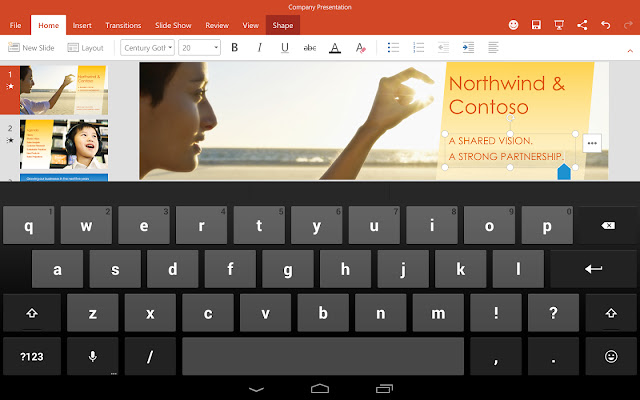Open the font size 20 dropdown

coord(199,48)
